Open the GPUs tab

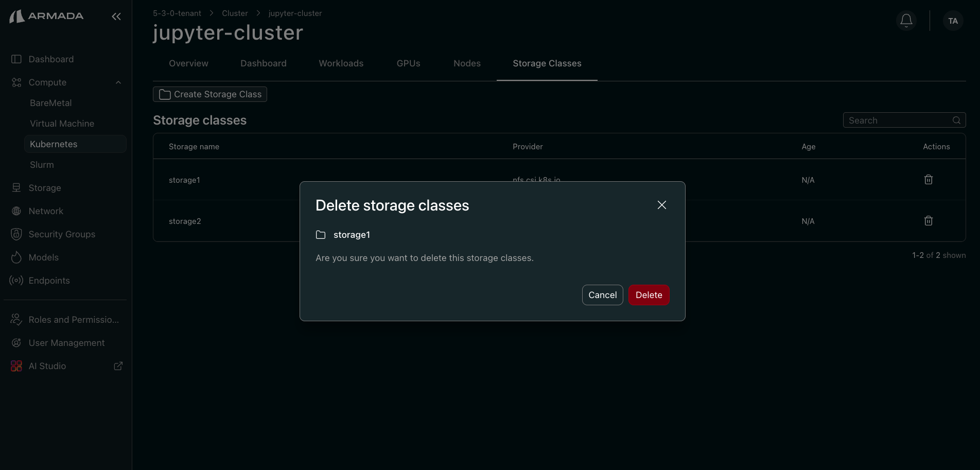click(408, 63)
